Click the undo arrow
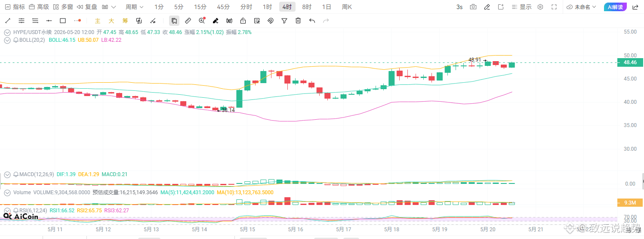The width and height of the screenshot is (644, 239). pyautogui.click(x=312, y=21)
